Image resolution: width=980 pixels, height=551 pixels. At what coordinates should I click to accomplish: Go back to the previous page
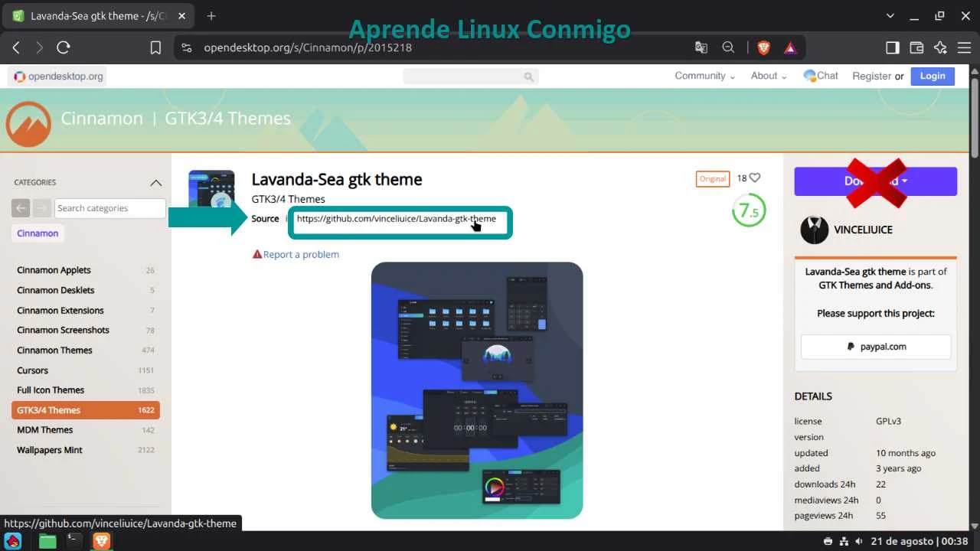[x=16, y=47]
